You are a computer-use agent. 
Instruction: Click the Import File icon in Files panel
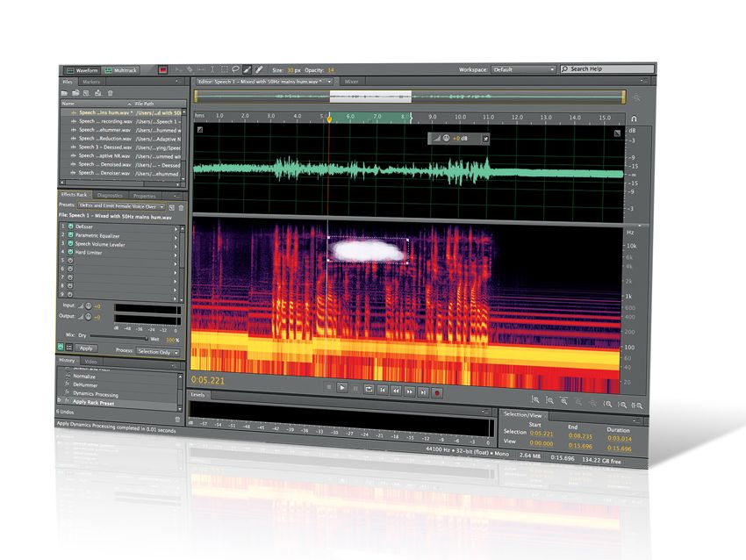point(75,93)
